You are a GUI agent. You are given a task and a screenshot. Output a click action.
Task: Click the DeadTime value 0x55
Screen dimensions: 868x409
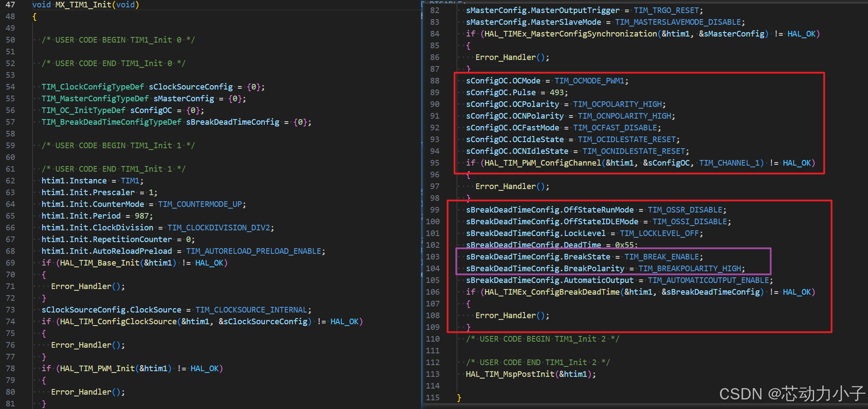tap(624, 245)
